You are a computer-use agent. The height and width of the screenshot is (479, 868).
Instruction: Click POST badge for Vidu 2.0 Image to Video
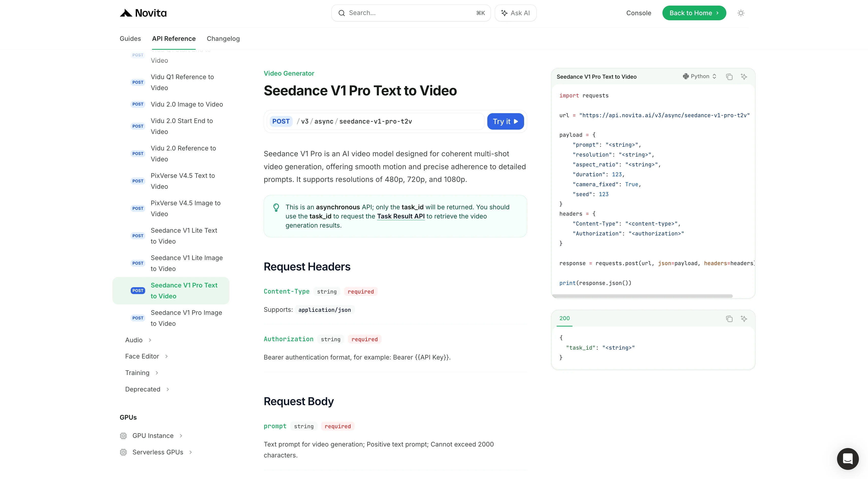click(138, 105)
